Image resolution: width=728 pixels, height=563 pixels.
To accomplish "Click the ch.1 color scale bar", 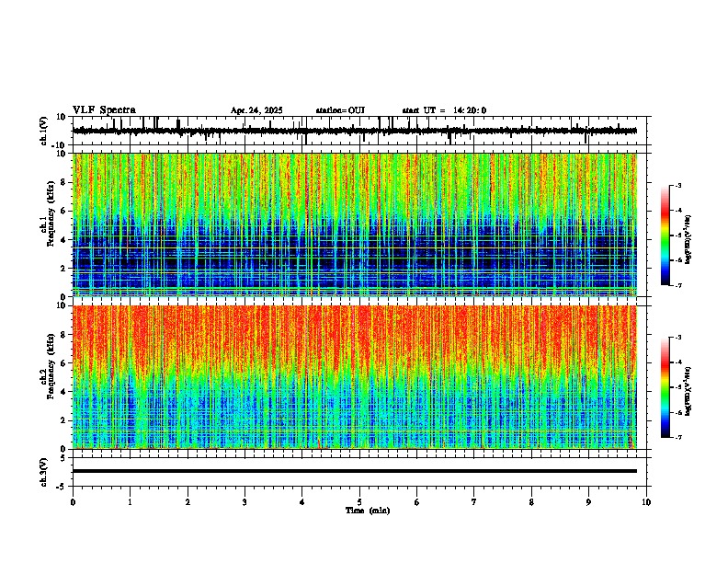I will (665, 236).
